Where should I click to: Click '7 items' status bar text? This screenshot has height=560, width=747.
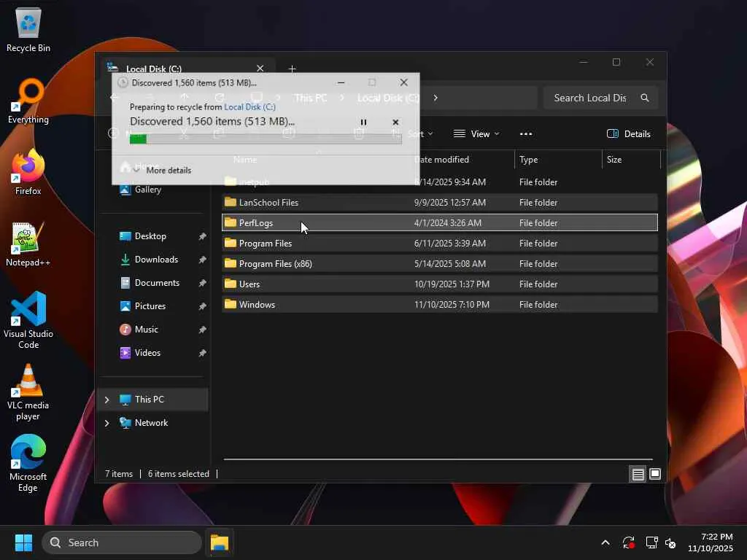pyautogui.click(x=119, y=474)
